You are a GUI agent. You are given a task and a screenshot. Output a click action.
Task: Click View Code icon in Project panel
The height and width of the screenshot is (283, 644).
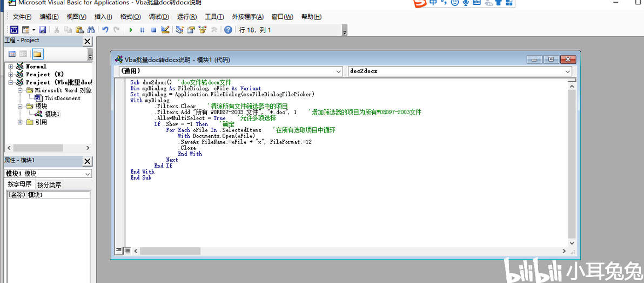(12, 54)
